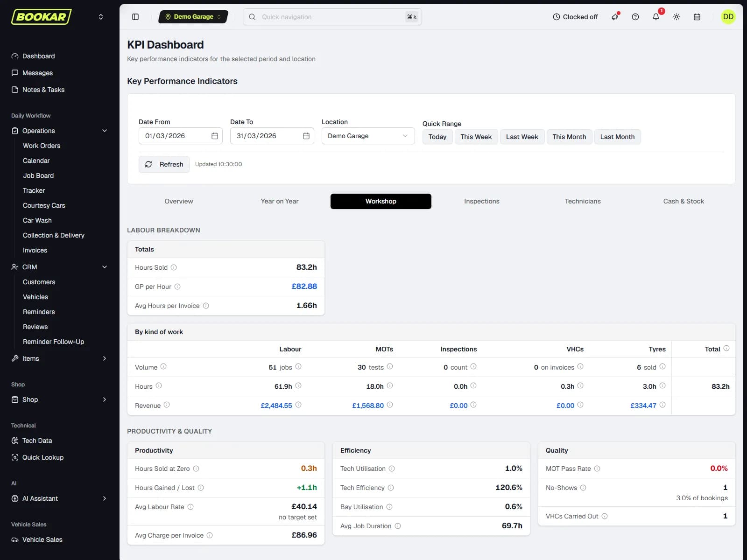The image size is (747, 560).
Task: Click the Refresh button
Action: click(164, 164)
